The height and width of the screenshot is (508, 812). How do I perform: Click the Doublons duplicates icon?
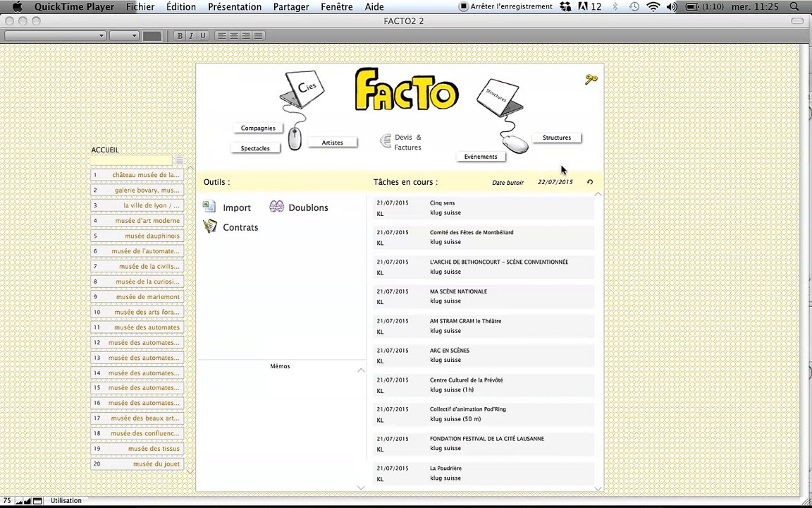[x=276, y=207]
